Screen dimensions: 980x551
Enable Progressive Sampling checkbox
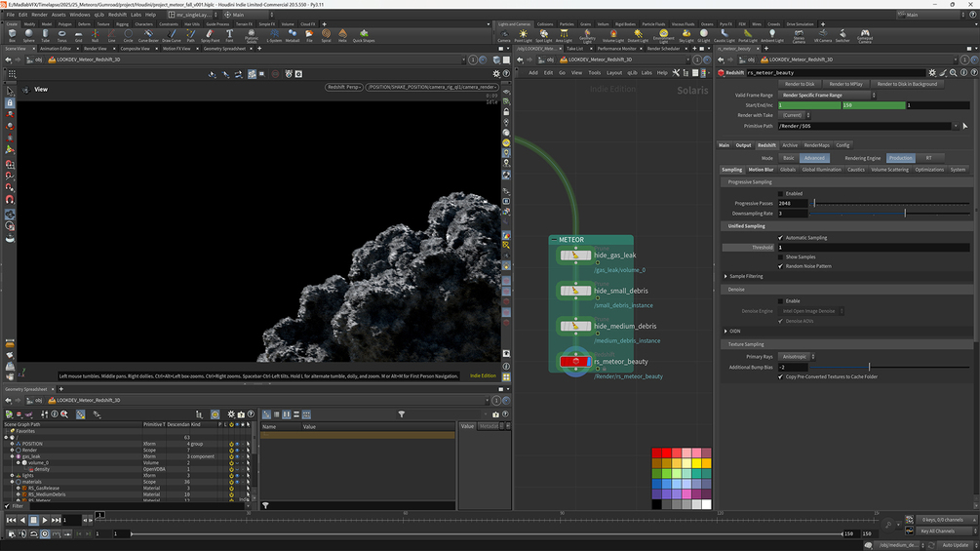(x=780, y=193)
